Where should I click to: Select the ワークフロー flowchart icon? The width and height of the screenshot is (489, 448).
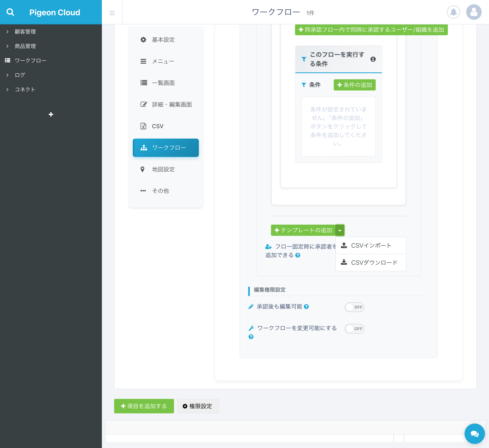tap(144, 148)
